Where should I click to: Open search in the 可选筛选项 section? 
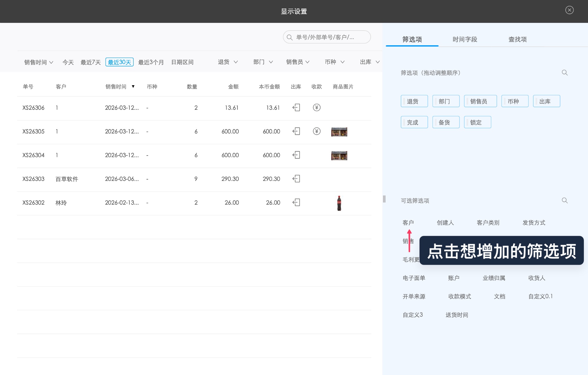(564, 200)
